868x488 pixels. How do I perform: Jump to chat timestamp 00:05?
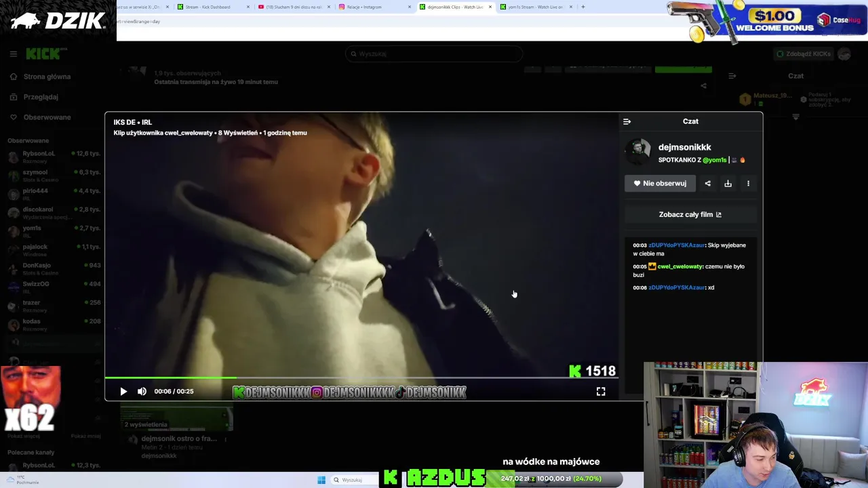[x=639, y=266]
